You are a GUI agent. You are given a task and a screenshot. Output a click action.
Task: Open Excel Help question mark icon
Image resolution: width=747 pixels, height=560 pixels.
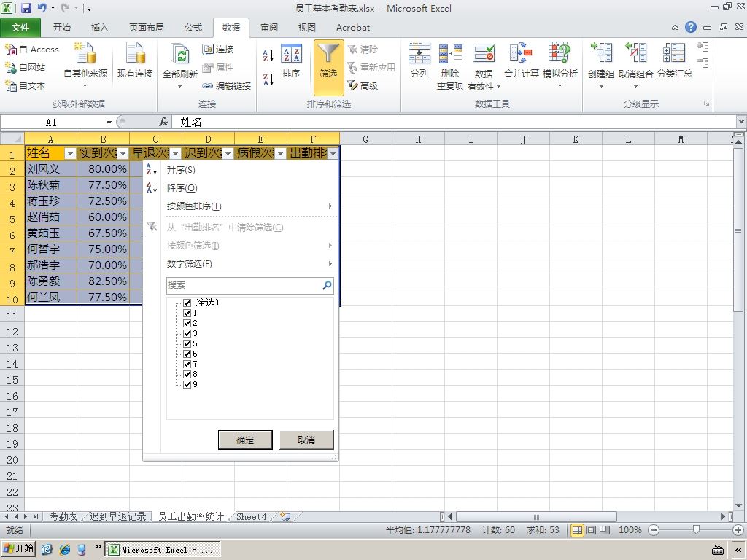tap(691, 27)
